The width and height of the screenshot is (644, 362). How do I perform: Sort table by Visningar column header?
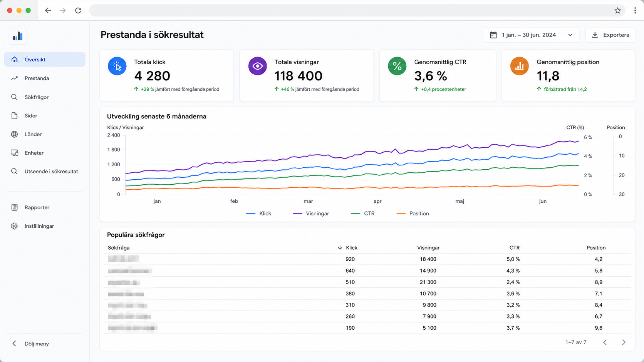point(428,248)
